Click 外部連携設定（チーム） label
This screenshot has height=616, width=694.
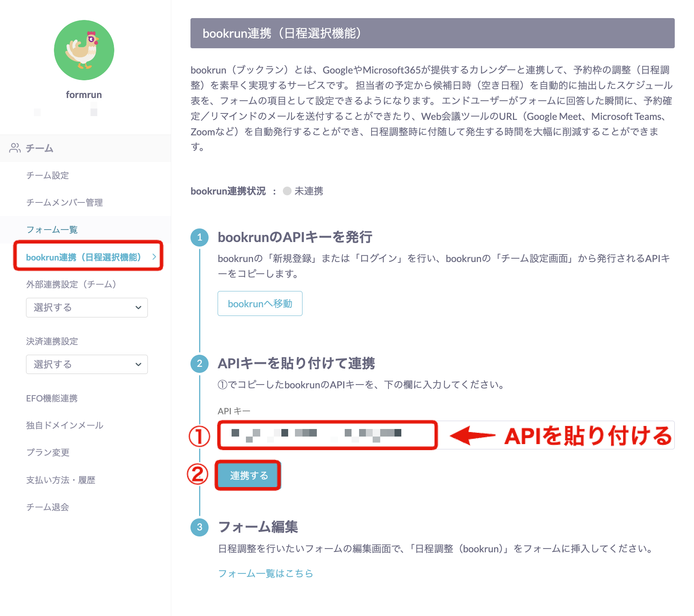(x=71, y=284)
